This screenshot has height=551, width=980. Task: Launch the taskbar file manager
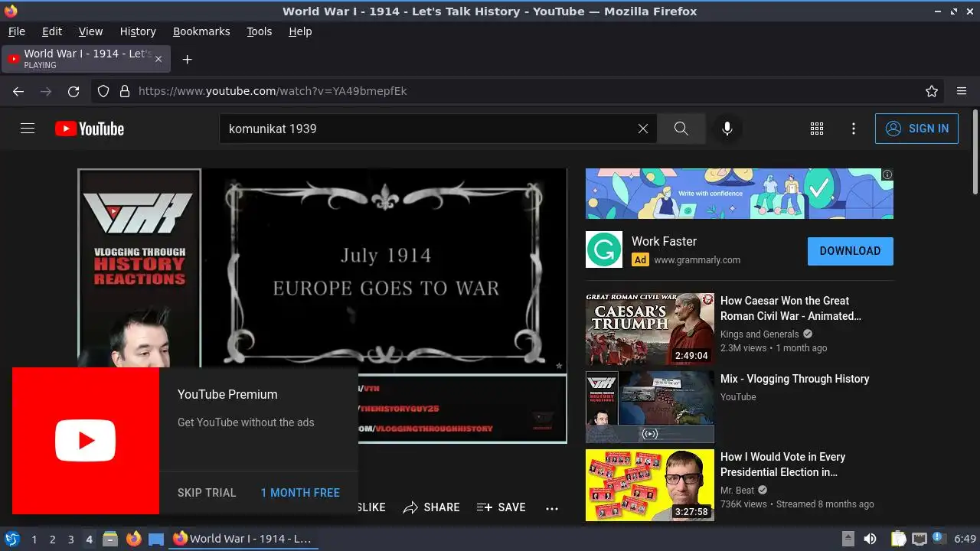pyautogui.click(x=110, y=539)
